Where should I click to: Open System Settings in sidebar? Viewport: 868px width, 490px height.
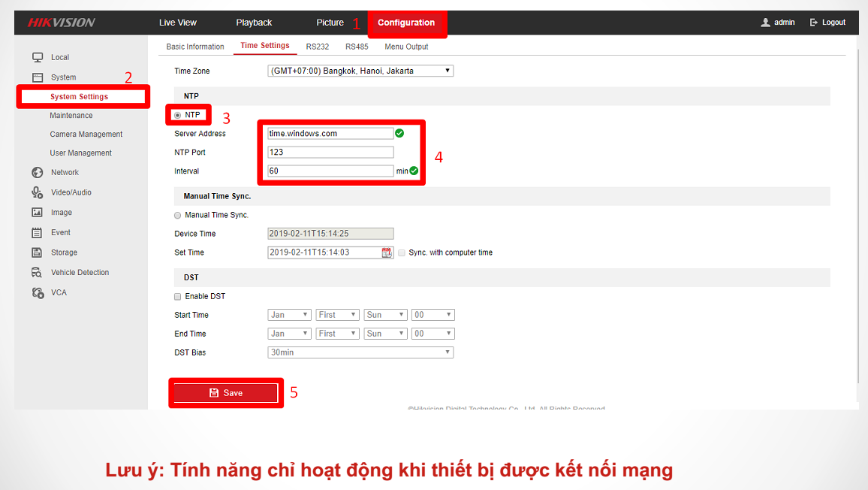click(79, 96)
